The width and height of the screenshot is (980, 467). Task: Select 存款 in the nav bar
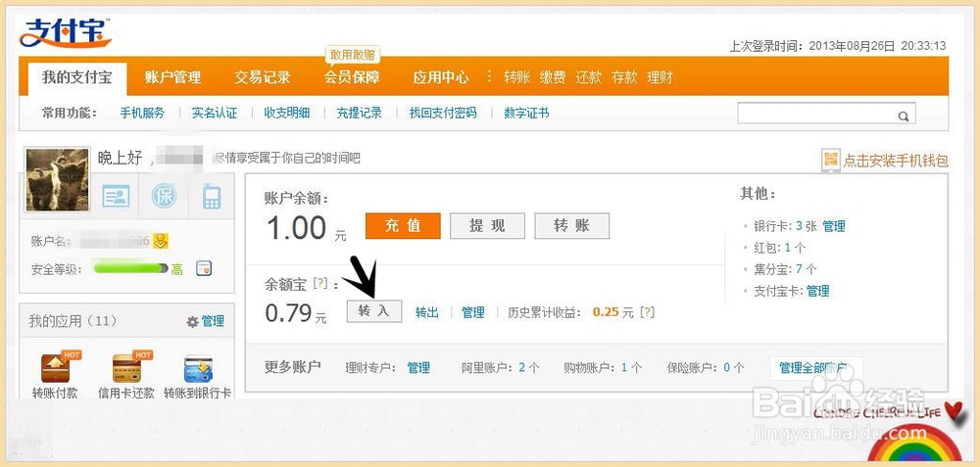(623, 77)
